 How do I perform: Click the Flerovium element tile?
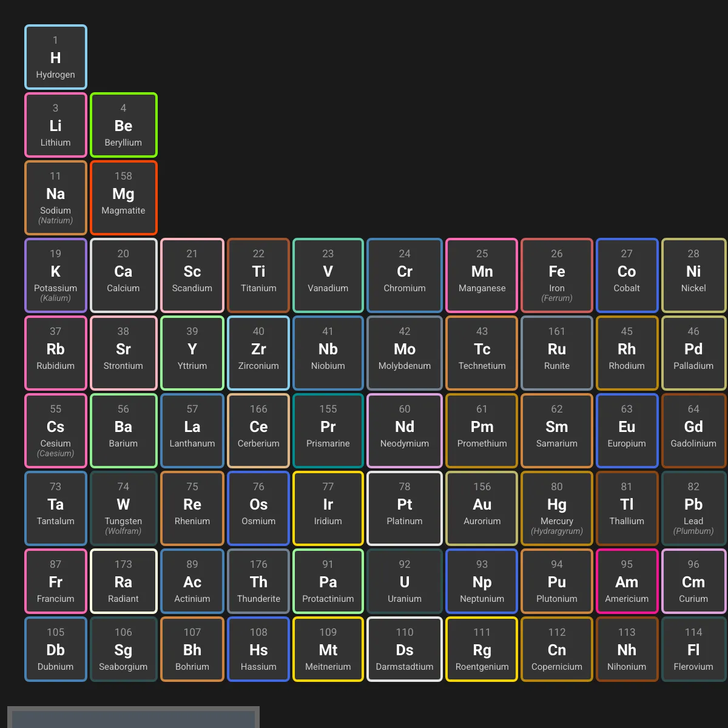pyautogui.click(x=693, y=649)
